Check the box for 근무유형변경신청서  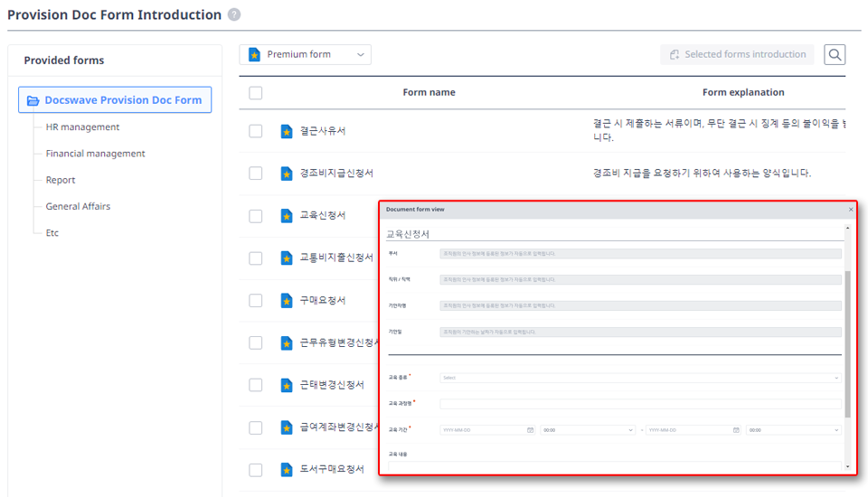255,342
